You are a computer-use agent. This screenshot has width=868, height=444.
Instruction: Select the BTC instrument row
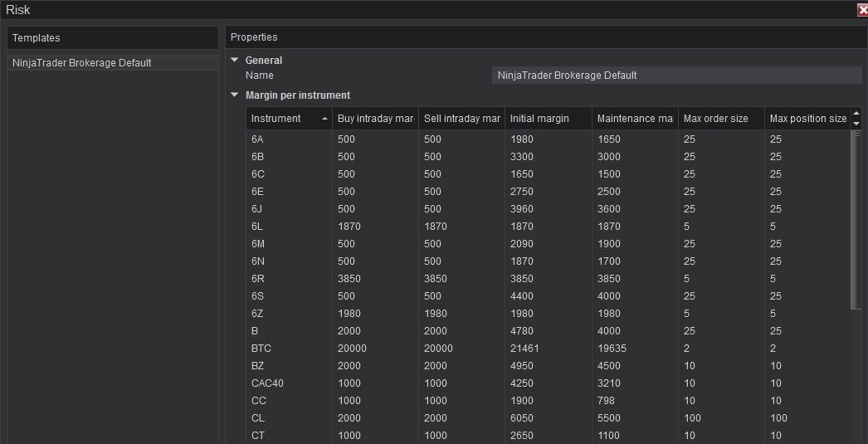[261, 349]
